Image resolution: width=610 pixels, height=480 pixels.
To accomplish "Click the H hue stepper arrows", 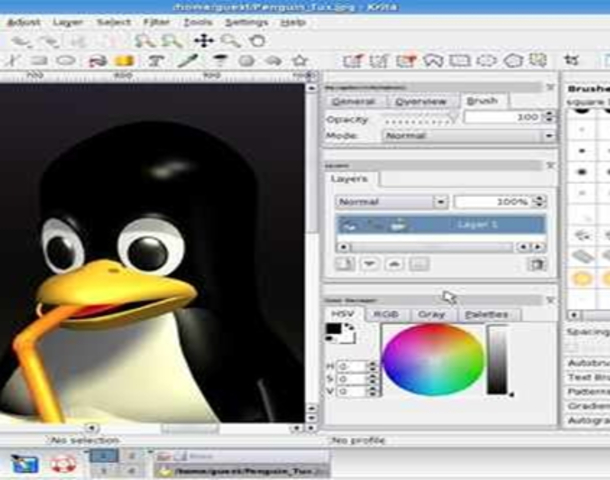I will click(x=373, y=366).
